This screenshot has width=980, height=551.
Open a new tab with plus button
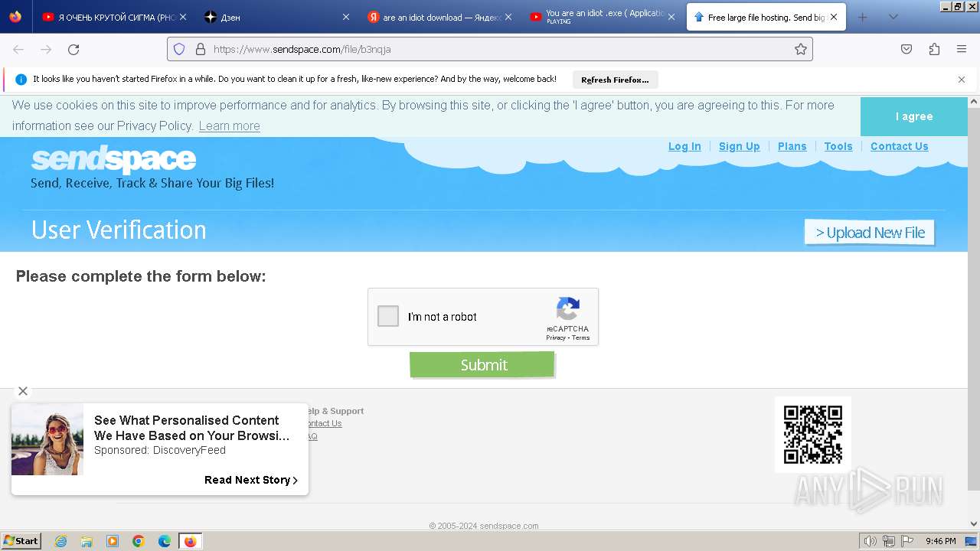pyautogui.click(x=863, y=17)
